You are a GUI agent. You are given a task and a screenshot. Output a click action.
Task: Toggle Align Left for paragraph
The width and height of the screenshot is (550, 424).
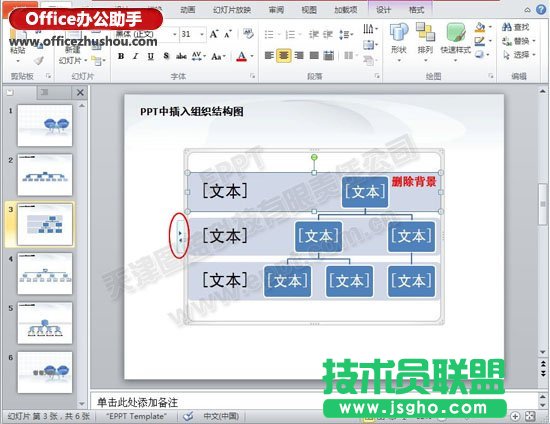pyautogui.click(x=269, y=55)
